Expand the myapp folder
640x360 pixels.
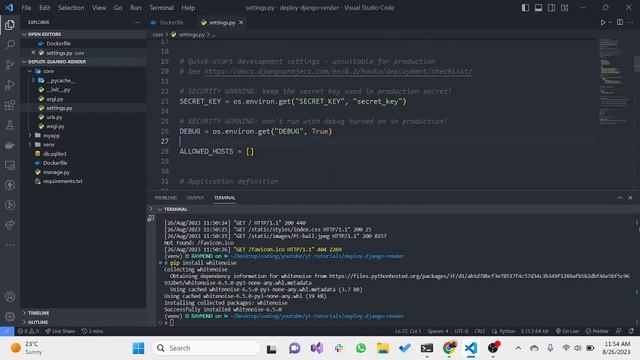coord(30,135)
